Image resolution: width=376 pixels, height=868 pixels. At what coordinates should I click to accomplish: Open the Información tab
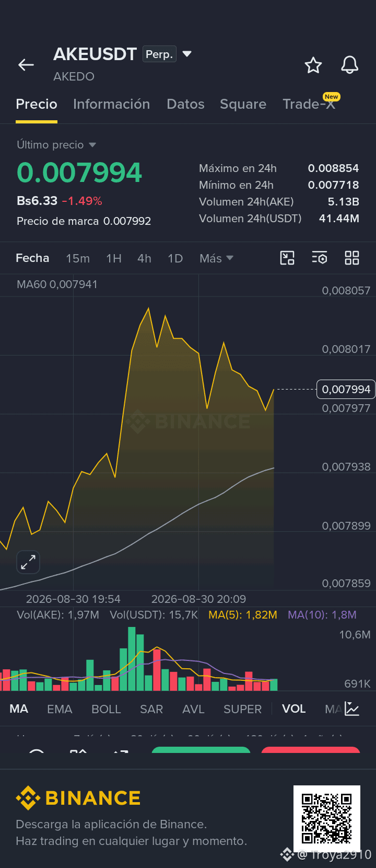coord(111,104)
